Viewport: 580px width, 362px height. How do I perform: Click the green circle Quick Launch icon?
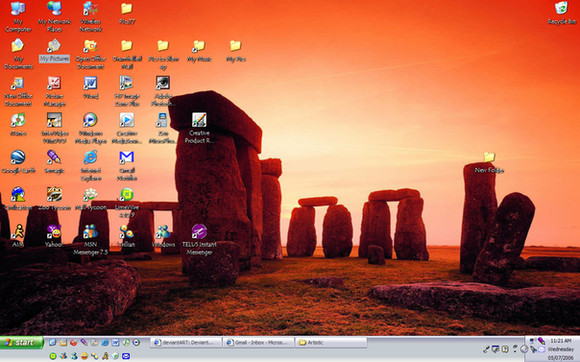pos(53,356)
